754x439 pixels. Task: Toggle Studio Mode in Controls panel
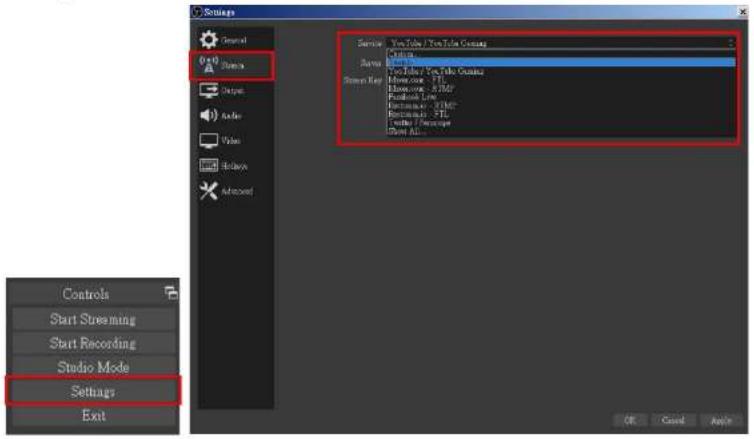93,367
